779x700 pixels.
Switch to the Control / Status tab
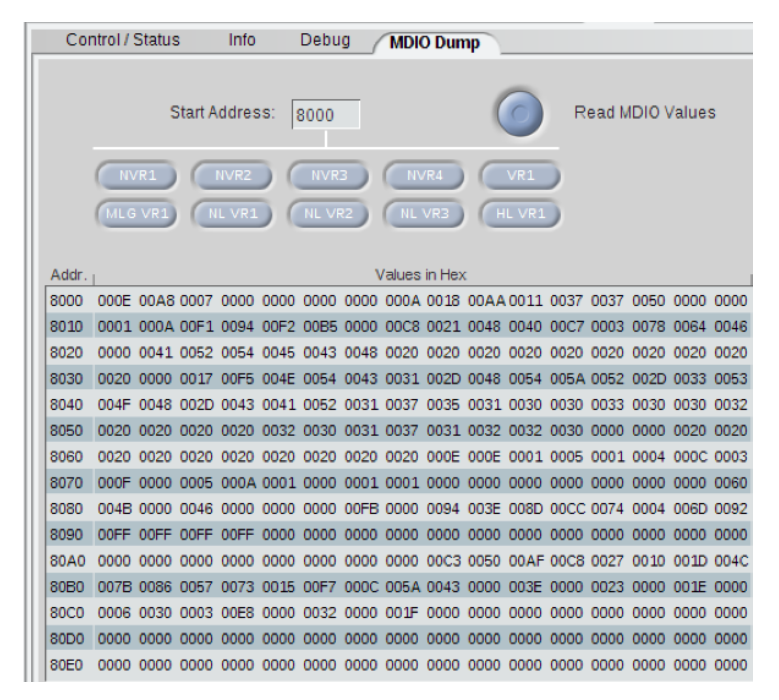(123, 40)
